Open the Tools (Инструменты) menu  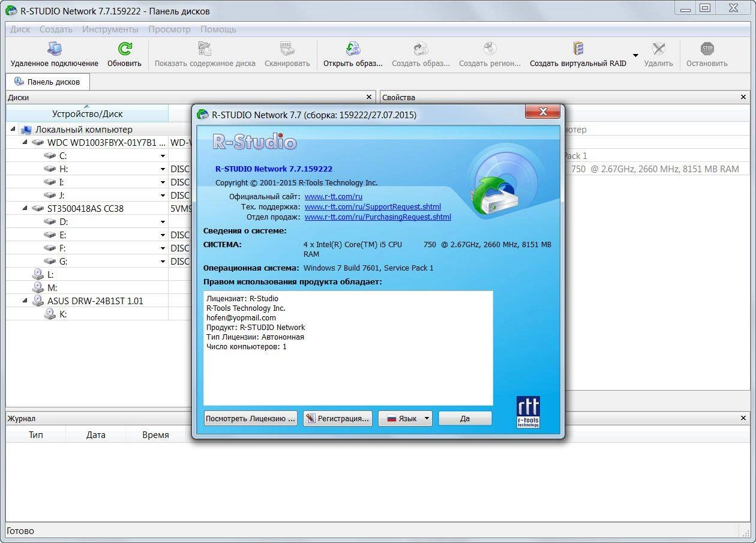pos(110,29)
